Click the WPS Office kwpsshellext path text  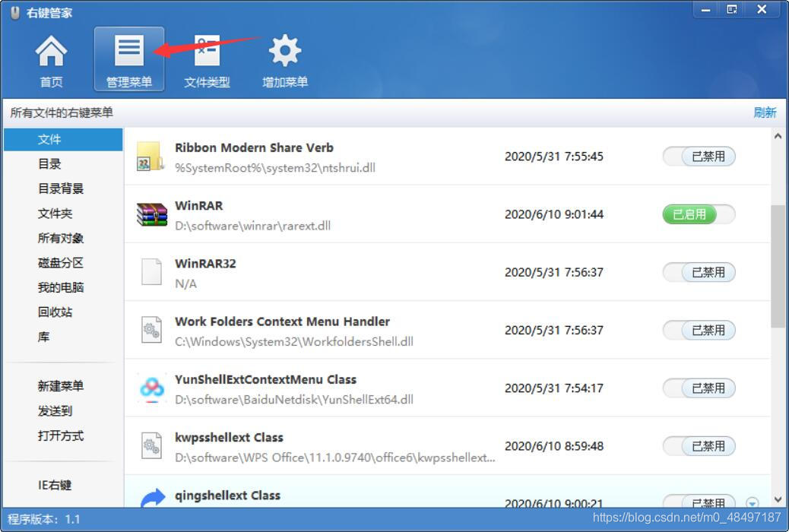pos(335,458)
